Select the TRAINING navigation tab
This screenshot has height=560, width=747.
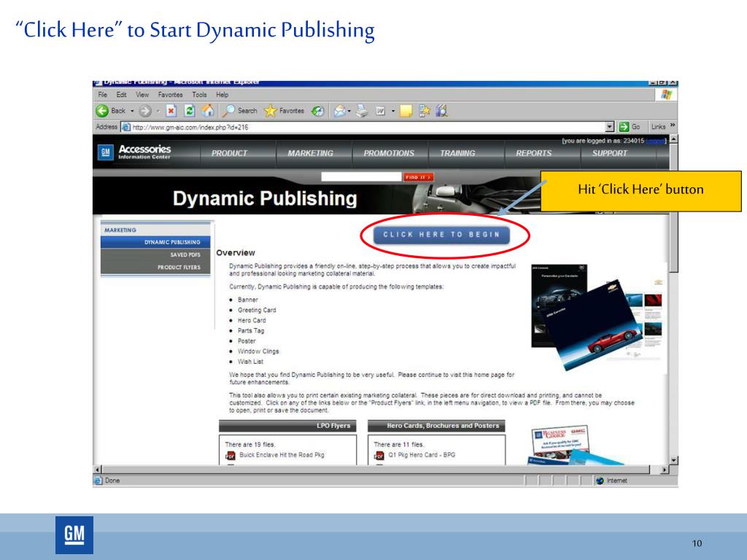point(457,153)
